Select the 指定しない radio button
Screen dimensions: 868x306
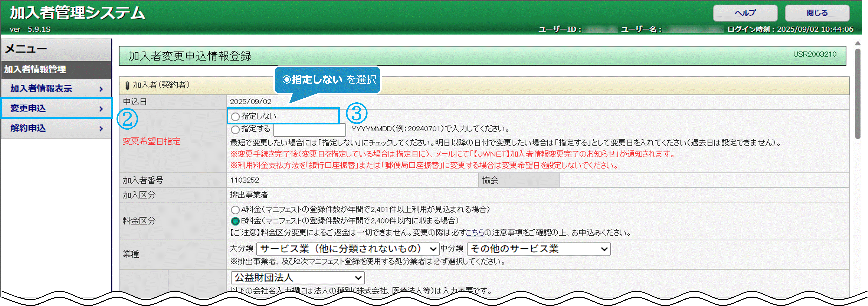tap(235, 117)
